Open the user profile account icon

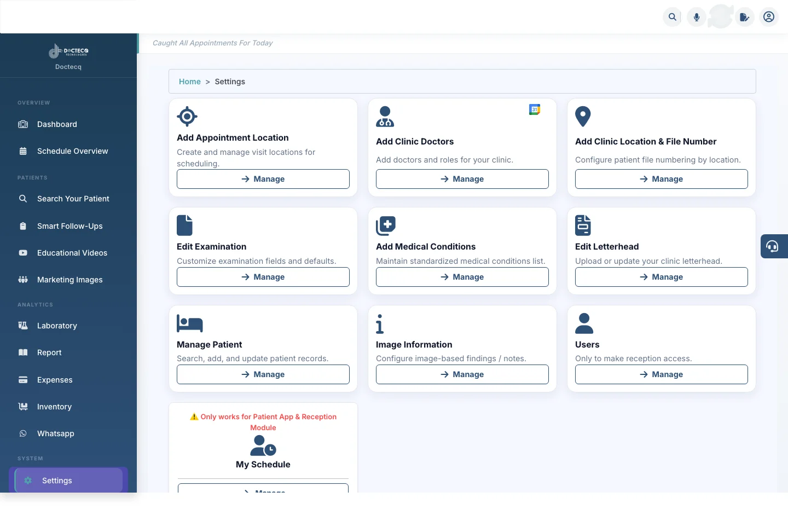click(769, 17)
